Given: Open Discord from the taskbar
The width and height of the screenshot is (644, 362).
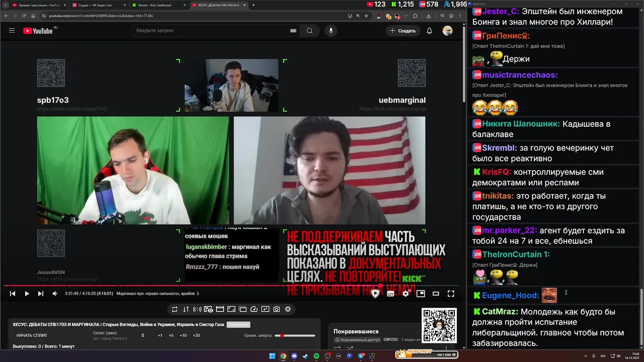Looking at the screenshot, I should [294, 356].
